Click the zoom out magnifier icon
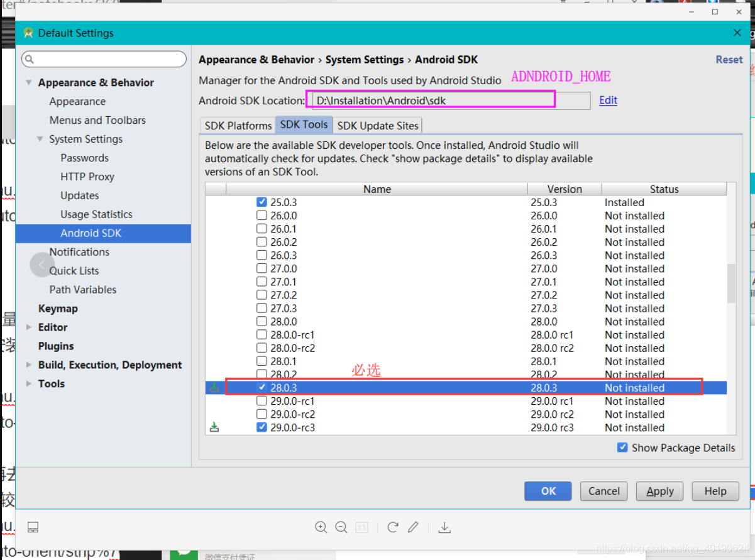Image resolution: width=755 pixels, height=560 pixels. [341, 527]
